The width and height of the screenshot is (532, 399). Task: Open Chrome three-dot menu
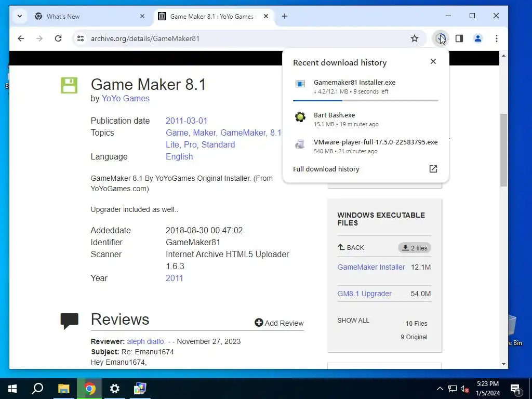pos(496,38)
